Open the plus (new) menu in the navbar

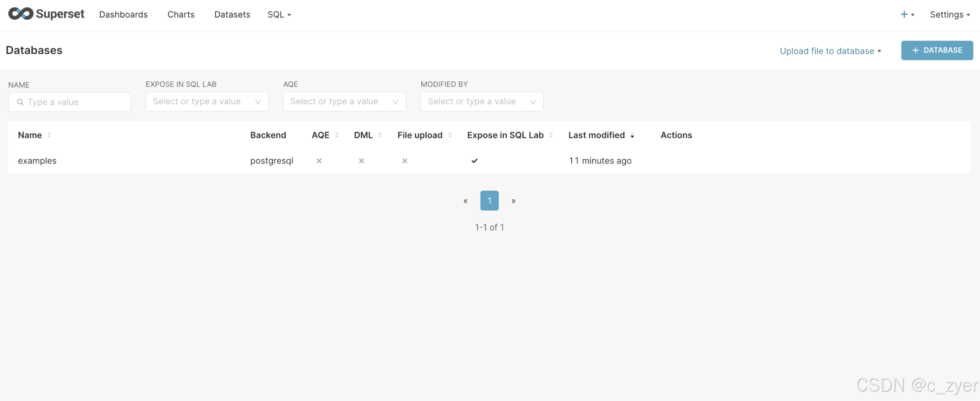click(907, 14)
